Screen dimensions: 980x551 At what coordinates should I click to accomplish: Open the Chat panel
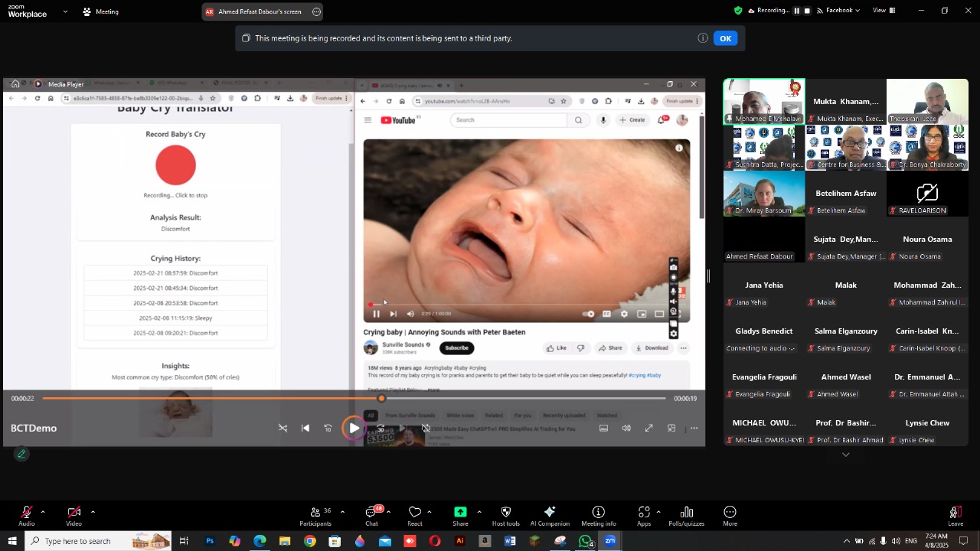[372, 515]
